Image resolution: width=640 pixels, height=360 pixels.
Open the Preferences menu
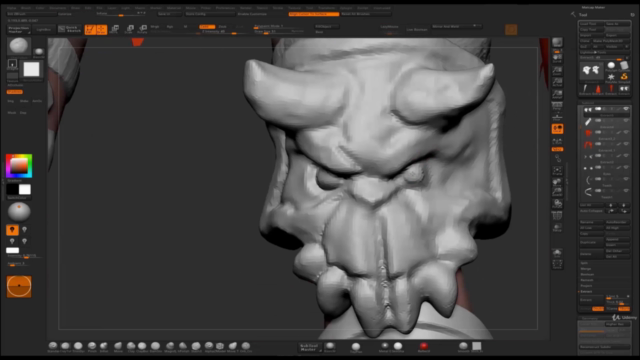coord(225,8)
